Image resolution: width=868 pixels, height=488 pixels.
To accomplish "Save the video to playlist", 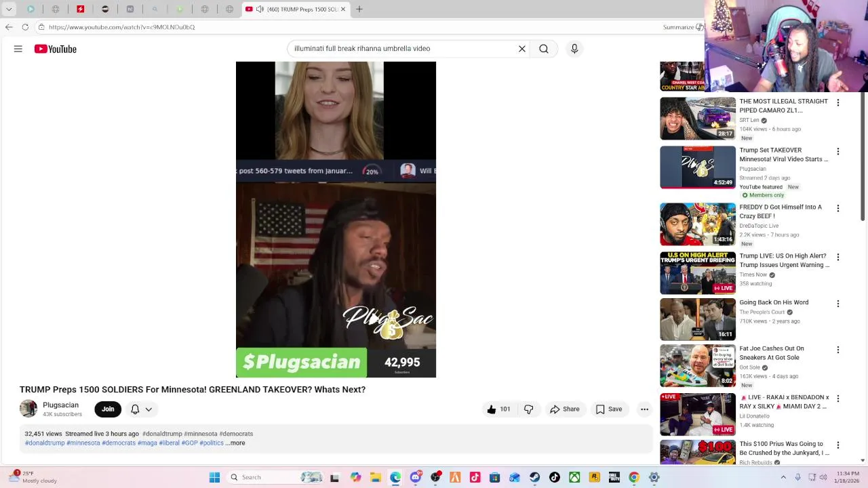I will tap(608, 409).
